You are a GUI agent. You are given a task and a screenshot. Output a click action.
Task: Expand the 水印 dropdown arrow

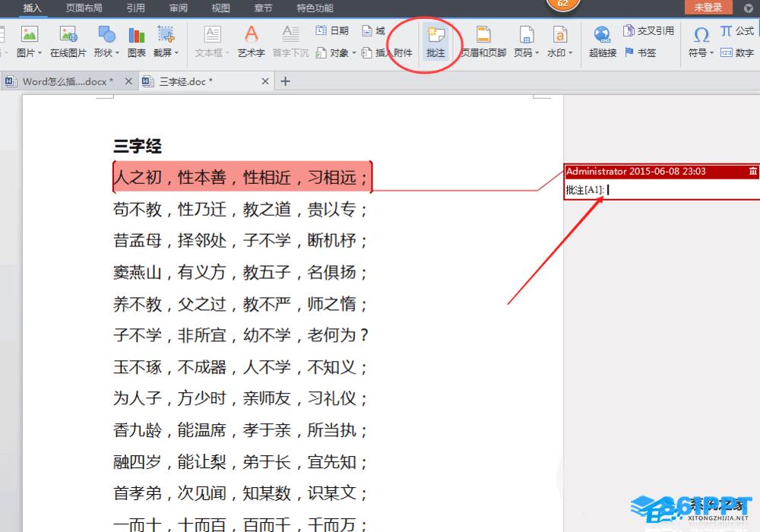tap(571, 52)
